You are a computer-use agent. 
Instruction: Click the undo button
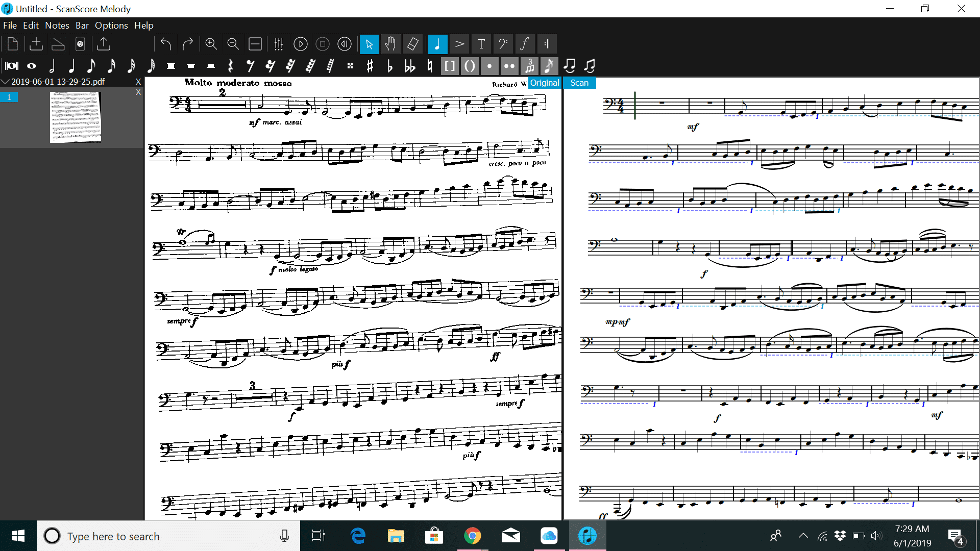167,44
